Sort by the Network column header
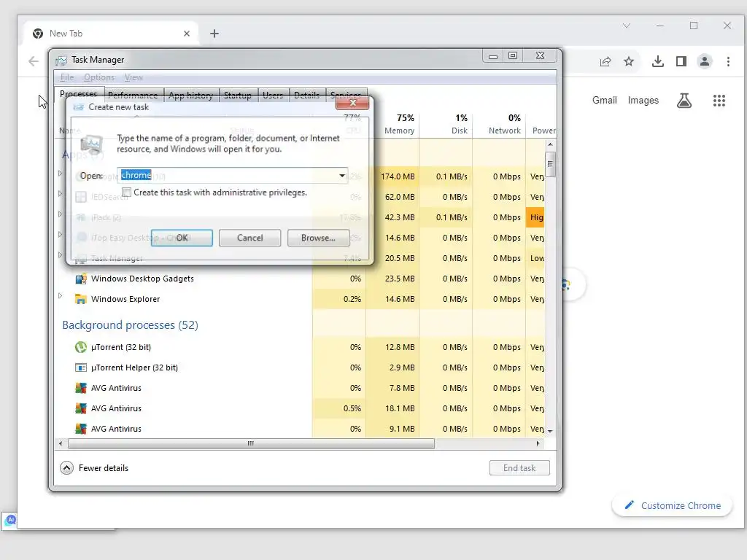The width and height of the screenshot is (747, 560). [x=499, y=124]
